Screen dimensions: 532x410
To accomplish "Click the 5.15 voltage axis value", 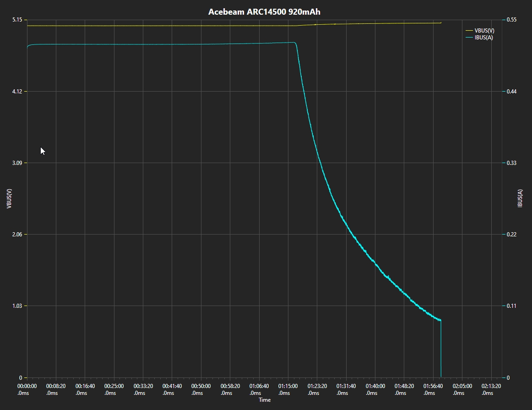I will point(17,20).
